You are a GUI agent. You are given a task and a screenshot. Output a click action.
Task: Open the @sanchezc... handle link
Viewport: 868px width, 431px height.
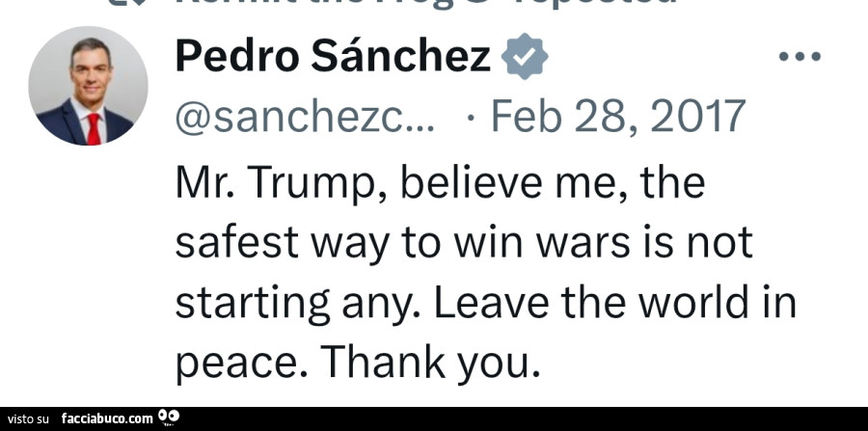click(x=305, y=118)
